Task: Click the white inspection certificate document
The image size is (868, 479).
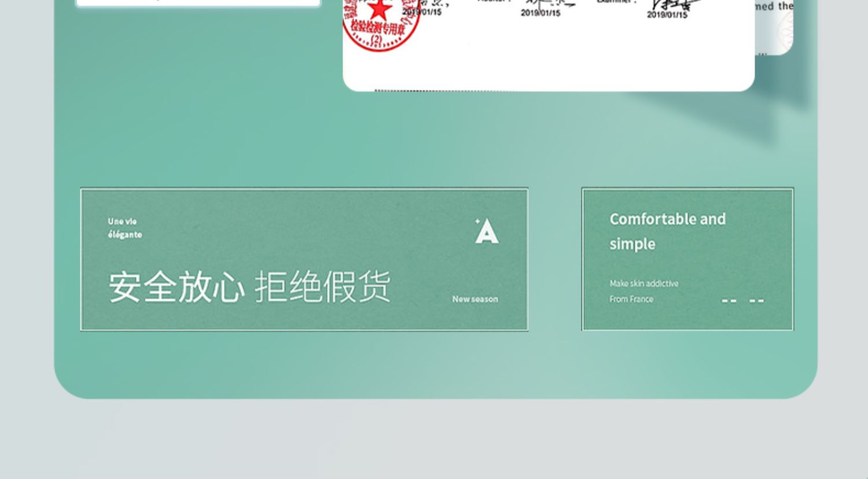Action: 549,45
